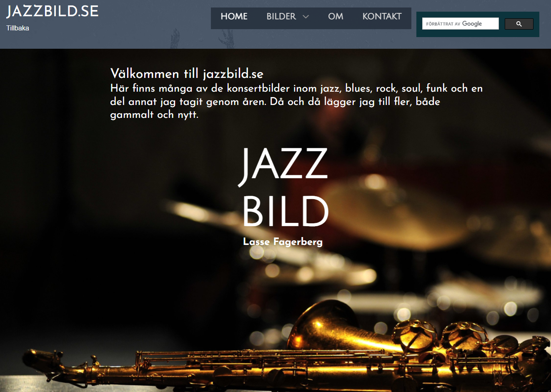Go back via the Tillbaka link
The width and height of the screenshot is (551, 392).
(18, 28)
